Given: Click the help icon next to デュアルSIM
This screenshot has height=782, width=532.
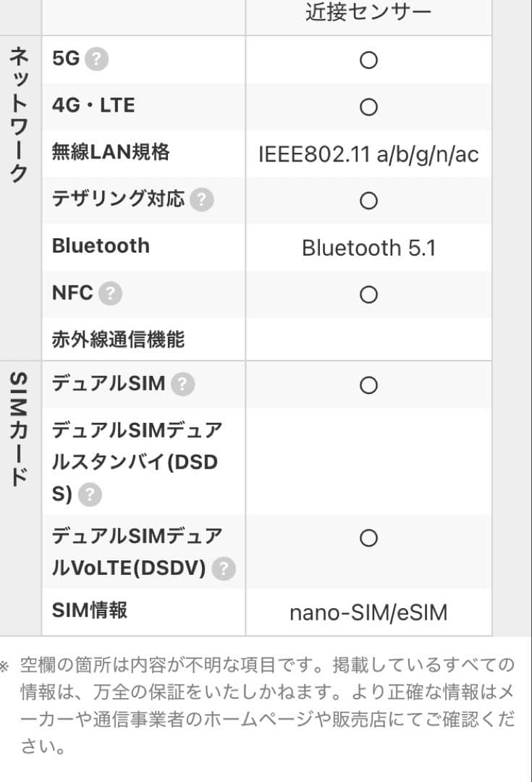Looking at the screenshot, I should [x=183, y=385].
